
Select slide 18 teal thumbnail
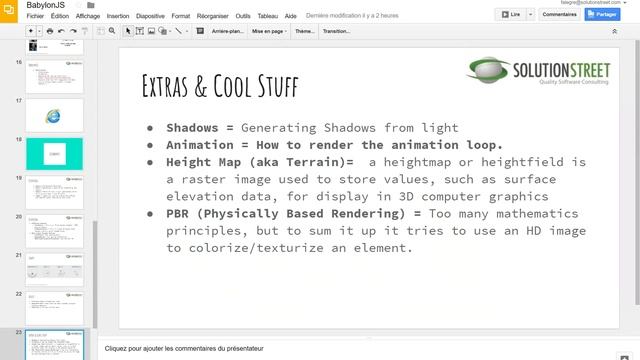[55, 154]
